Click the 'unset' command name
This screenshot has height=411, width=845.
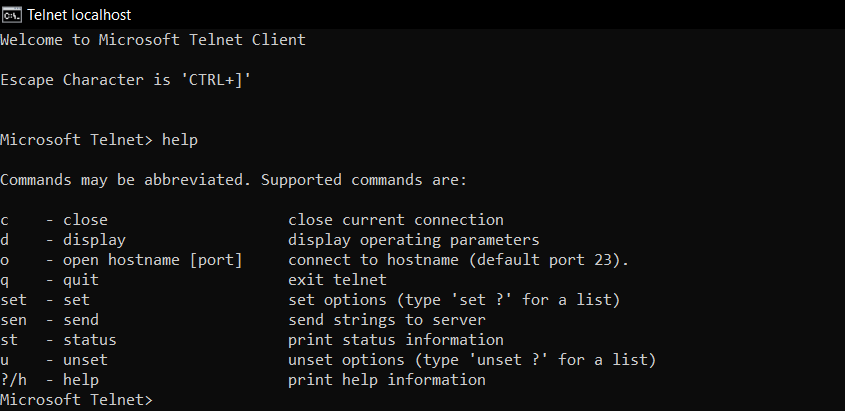point(85,360)
